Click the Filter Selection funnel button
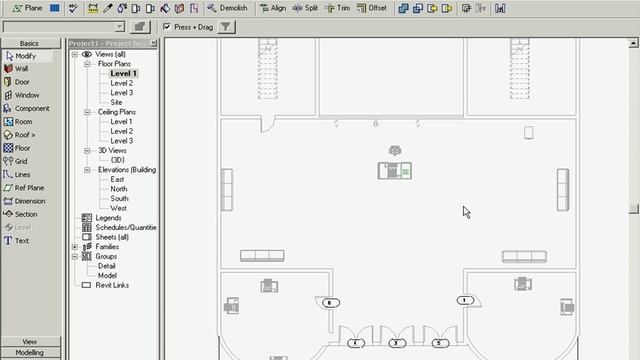This screenshot has height=360, width=640. 226,27
